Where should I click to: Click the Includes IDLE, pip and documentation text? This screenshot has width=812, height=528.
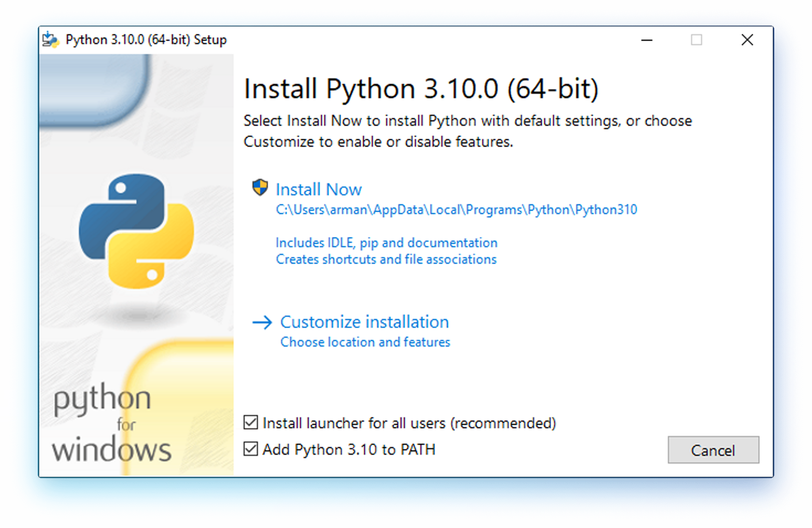tap(386, 242)
